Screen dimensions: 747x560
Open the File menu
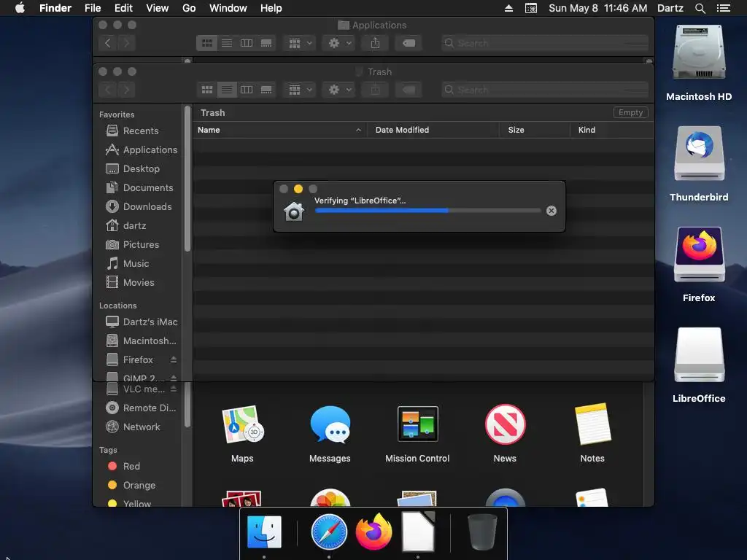(x=93, y=8)
